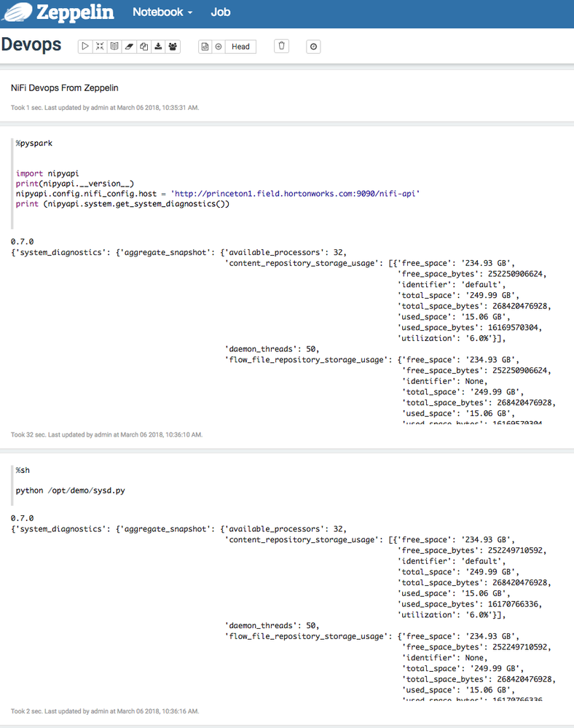Open the Head revision dropdown
The height and width of the screenshot is (728, 574).
tap(240, 47)
